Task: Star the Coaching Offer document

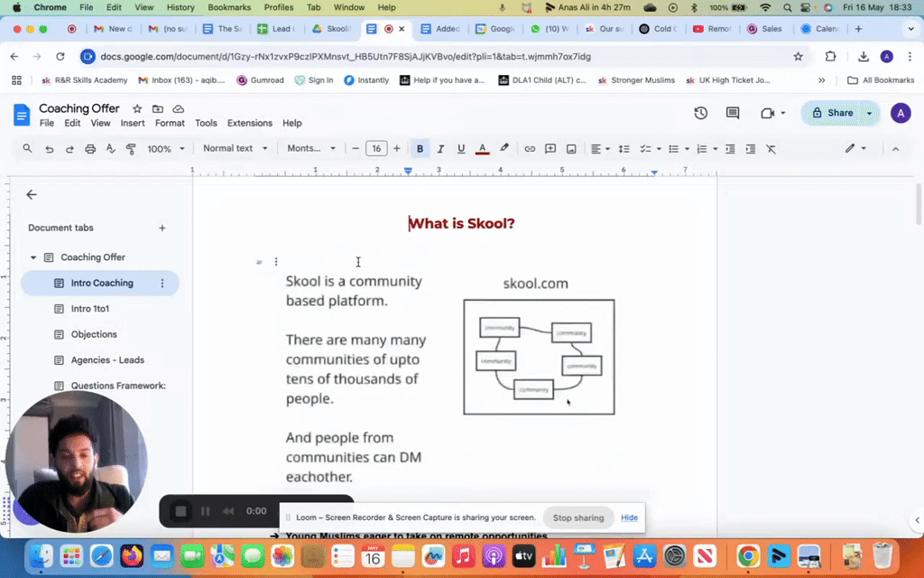Action: 137,108
